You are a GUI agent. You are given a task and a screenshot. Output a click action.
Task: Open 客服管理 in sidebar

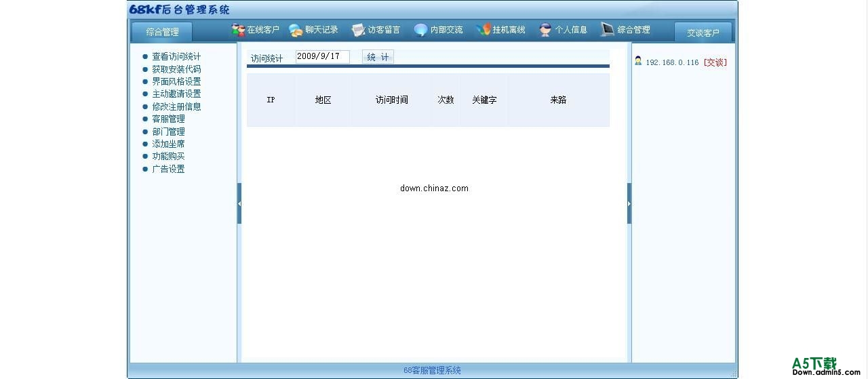pyautogui.click(x=168, y=119)
